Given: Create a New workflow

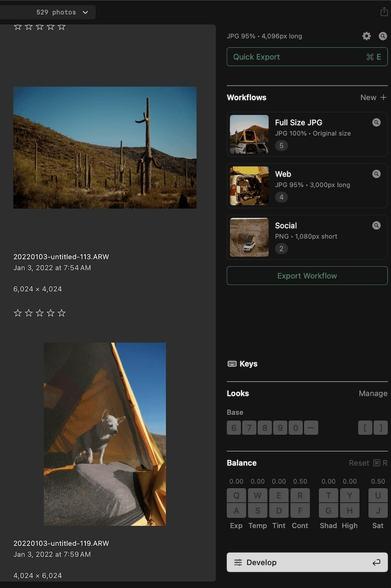Looking at the screenshot, I should click(x=373, y=98).
